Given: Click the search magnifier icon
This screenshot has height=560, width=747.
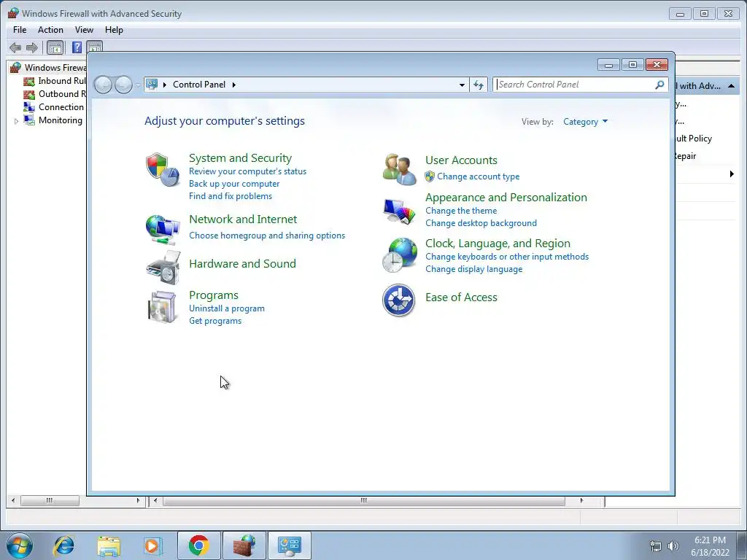Looking at the screenshot, I should pos(659,85).
